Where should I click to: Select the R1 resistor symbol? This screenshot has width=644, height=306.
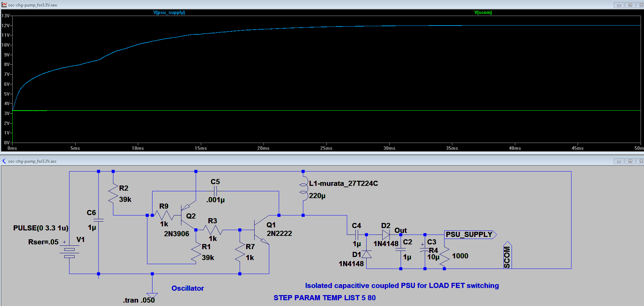(196, 252)
